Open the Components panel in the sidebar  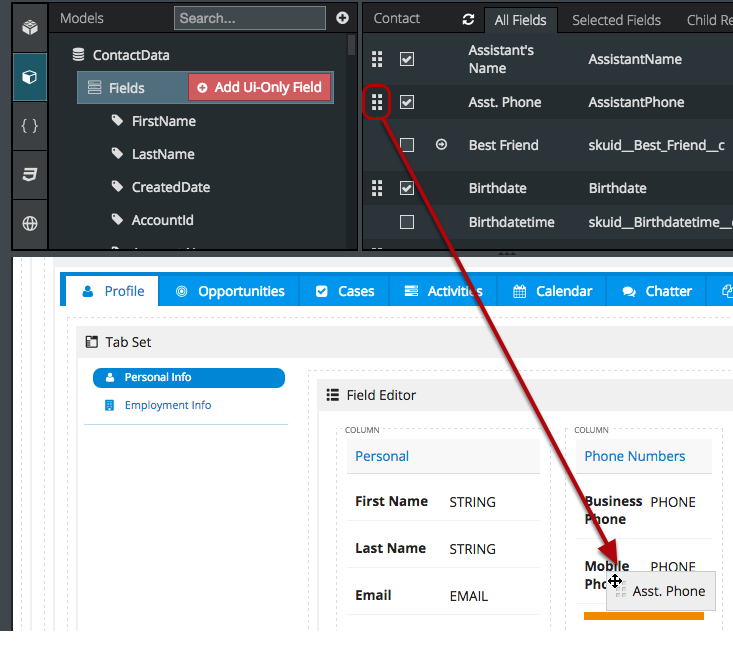(x=29, y=28)
